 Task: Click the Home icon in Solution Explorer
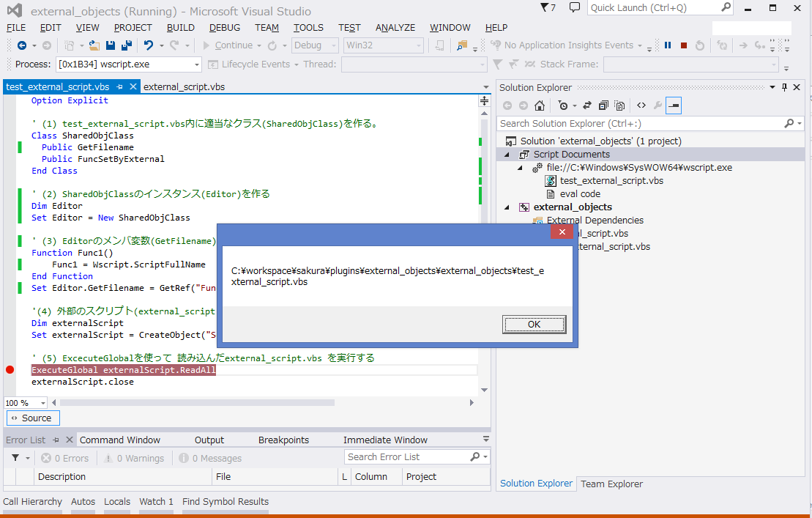tap(539, 106)
